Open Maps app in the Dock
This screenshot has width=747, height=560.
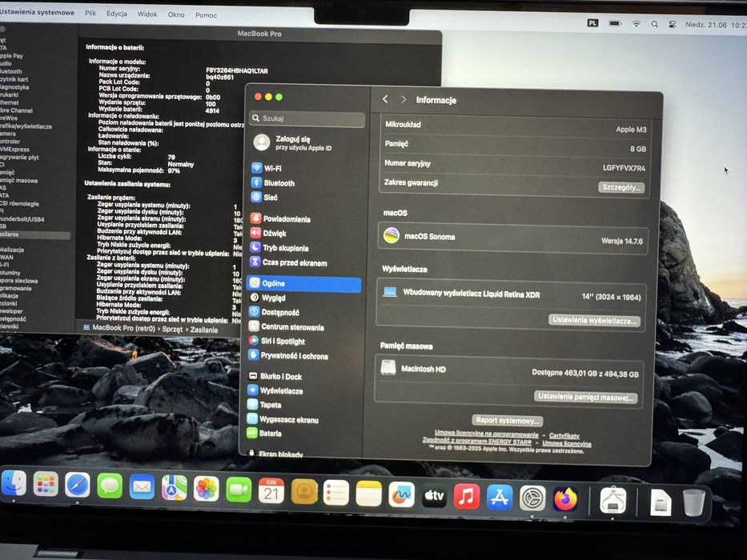175,488
